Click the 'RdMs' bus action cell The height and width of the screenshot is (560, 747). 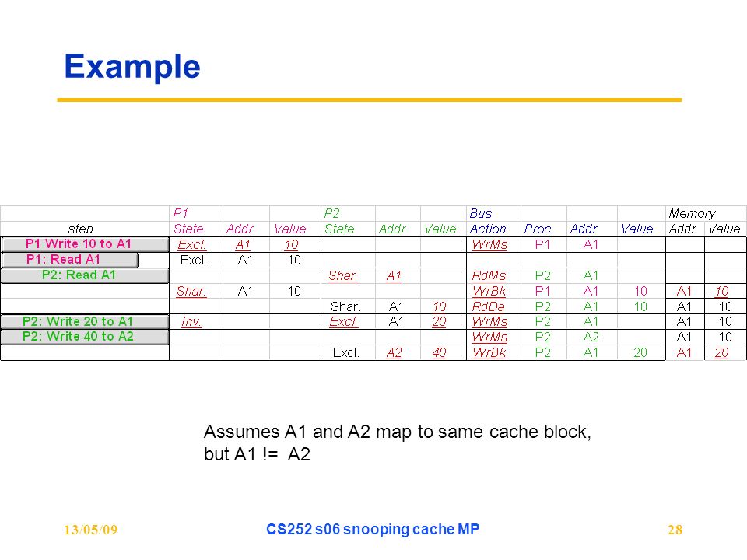tap(489, 275)
